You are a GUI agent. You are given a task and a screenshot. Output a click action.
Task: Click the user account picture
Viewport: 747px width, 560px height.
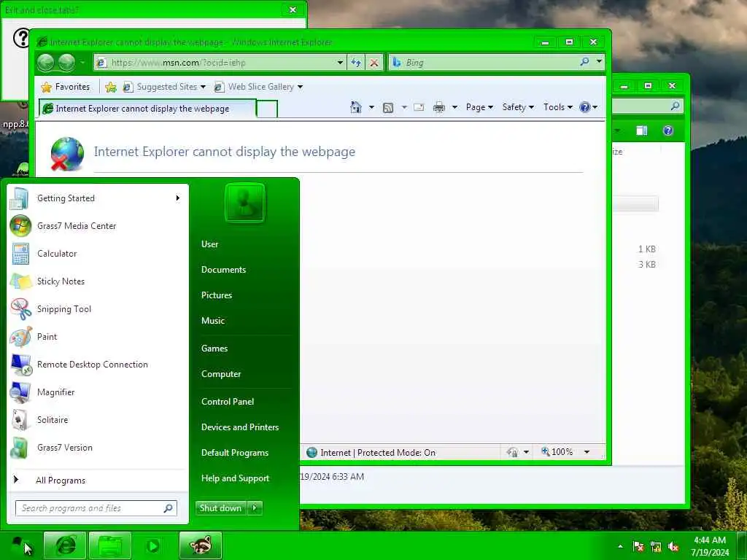pyautogui.click(x=244, y=203)
